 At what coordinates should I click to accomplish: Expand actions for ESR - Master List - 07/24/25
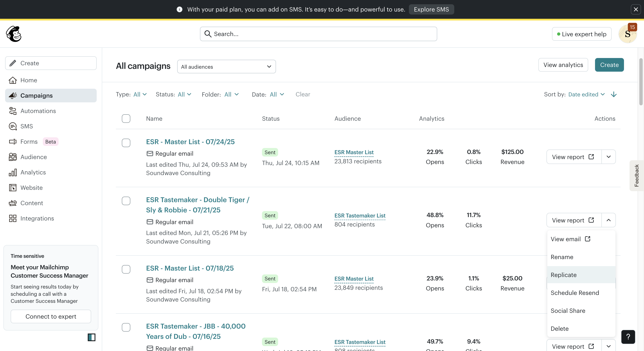pyautogui.click(x=608, y=157)
